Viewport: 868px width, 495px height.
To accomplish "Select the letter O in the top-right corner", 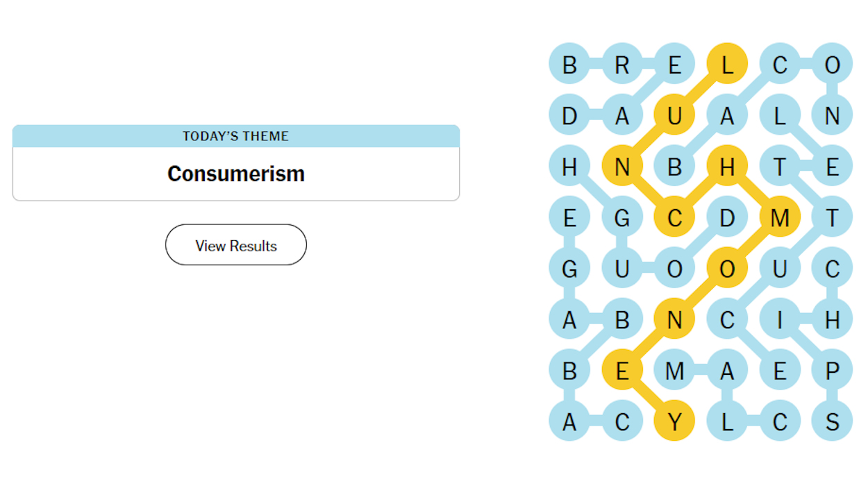I will point(832,64).
